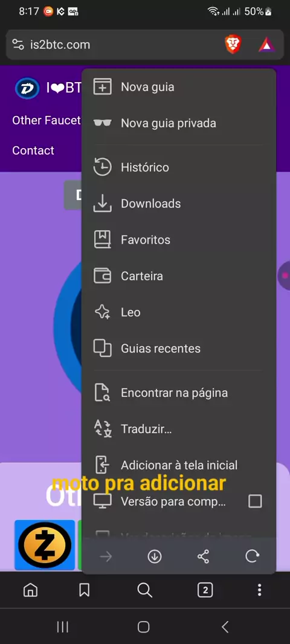Tap the three-dot menu button
This screenshot has width=290, height=644.
pyautogui.click(x=259, y=590)
